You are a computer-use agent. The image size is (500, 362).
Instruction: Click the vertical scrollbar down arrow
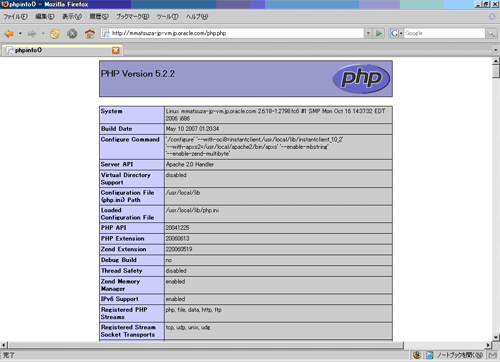click(x=496, y=337)
